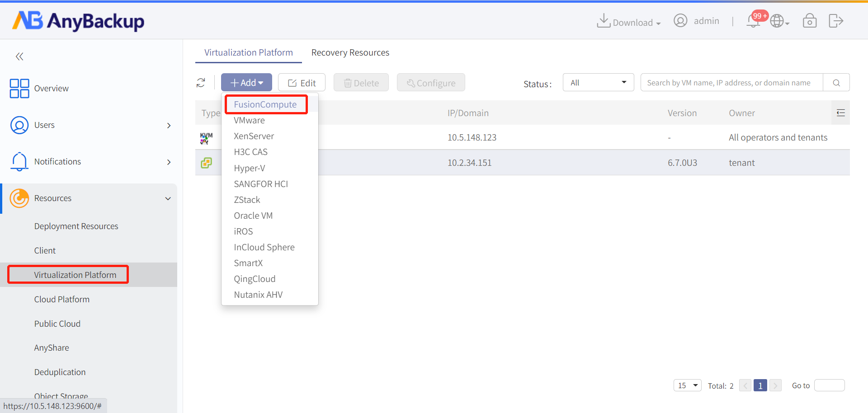The height and width of the screenshot is (413, 868).
Task: Click the sidebar Notifications bell icon
Action: pyautogui.click(x=19, y=161)
